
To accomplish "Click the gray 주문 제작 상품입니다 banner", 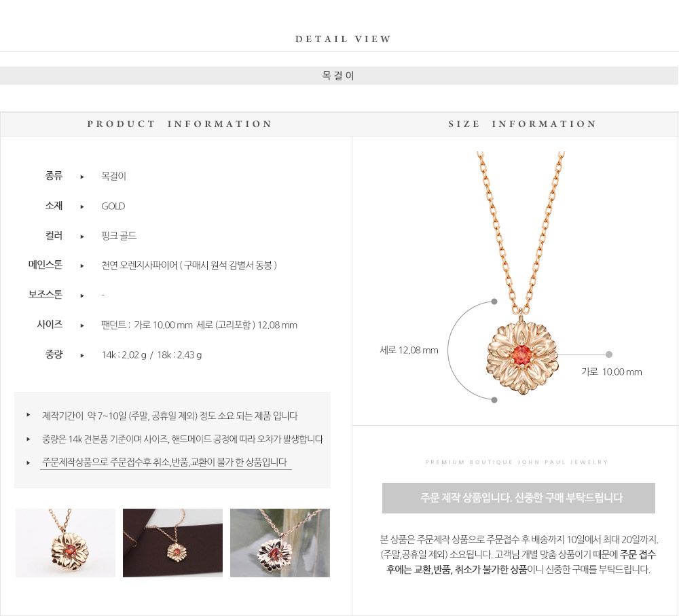I will (518, 499).
